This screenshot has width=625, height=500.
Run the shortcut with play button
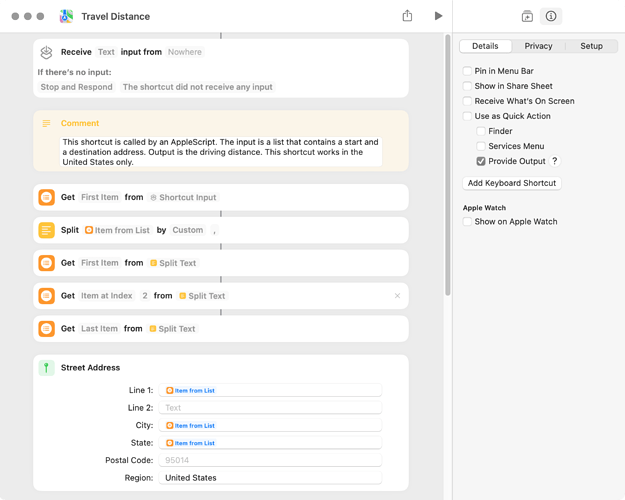click(438, 16)
